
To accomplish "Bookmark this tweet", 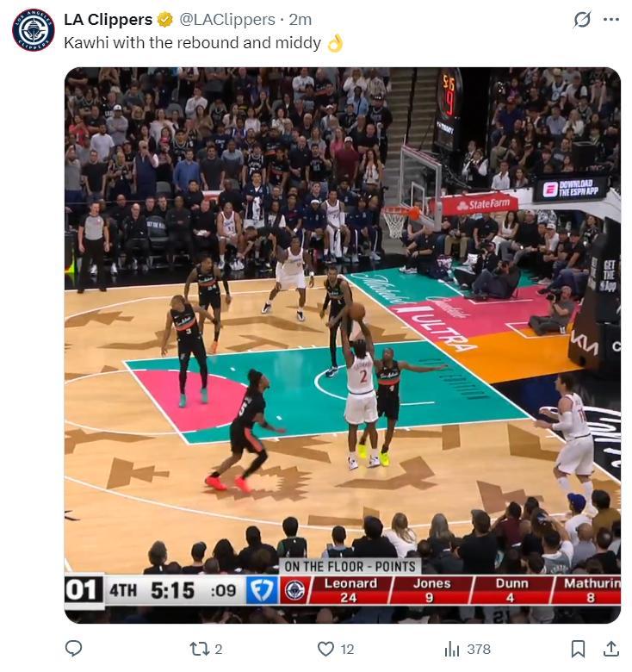I will (578, 649).
